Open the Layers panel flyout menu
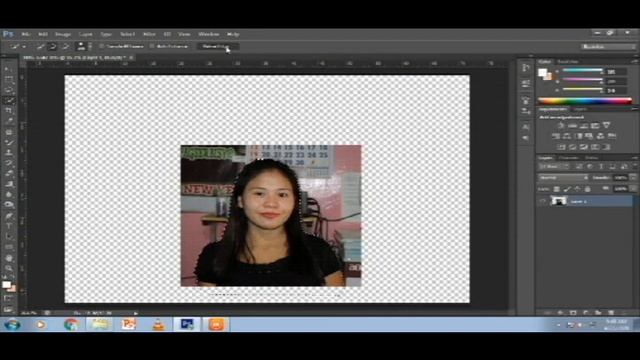The width and height of the screenshot is (640, 360). (x=635, y=158)
